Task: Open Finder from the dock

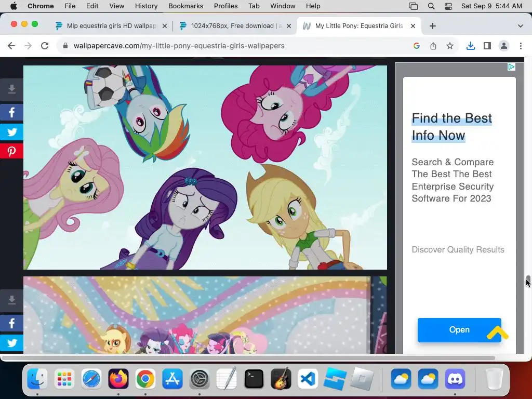Action: [x=37, y=379]
